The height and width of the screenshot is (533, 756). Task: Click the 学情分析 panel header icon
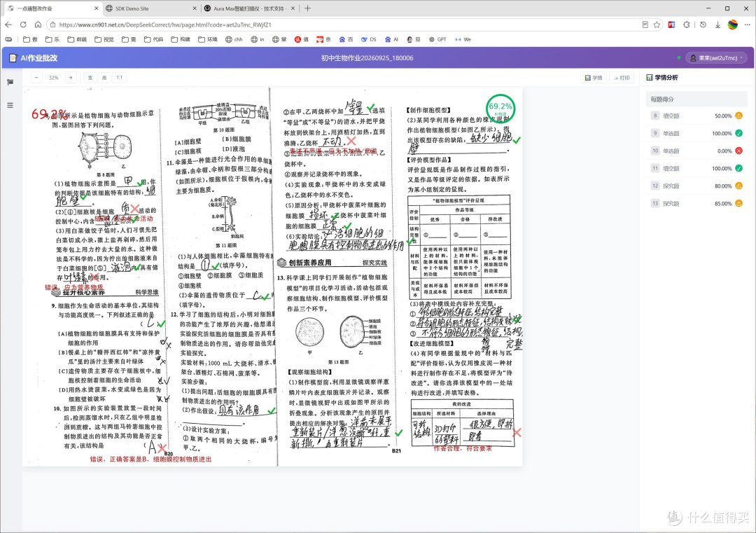click(x=650, y=78)
